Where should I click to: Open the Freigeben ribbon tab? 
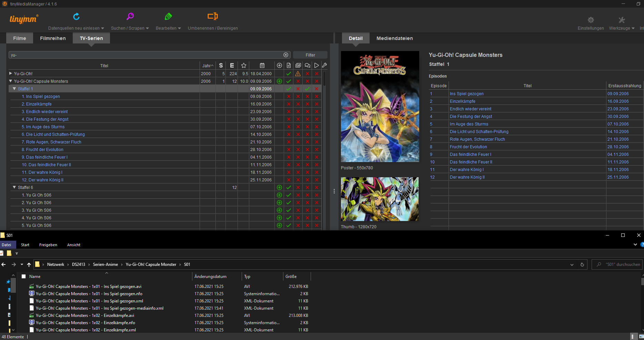coord(48,245)
